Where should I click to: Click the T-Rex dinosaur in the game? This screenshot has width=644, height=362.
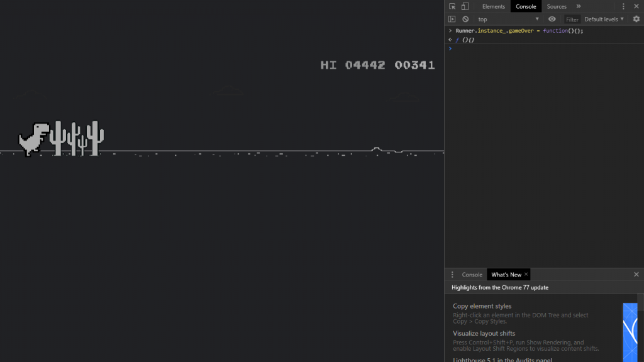pyautogui.click(x=34, y=140)
